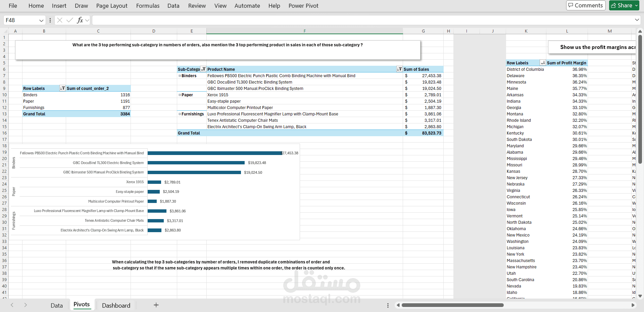Select column L header

click(x=567, y=31)
